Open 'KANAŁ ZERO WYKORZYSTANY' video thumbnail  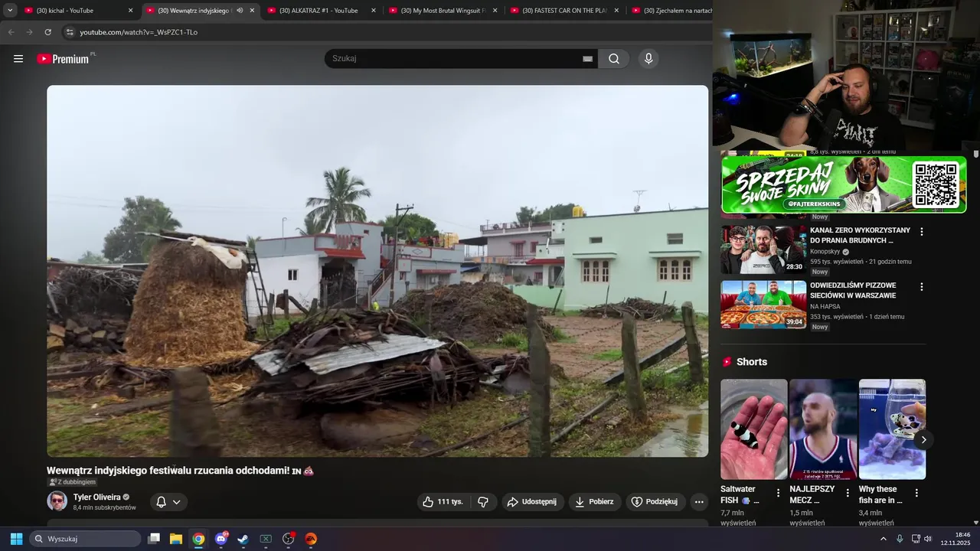click(763, 248)
